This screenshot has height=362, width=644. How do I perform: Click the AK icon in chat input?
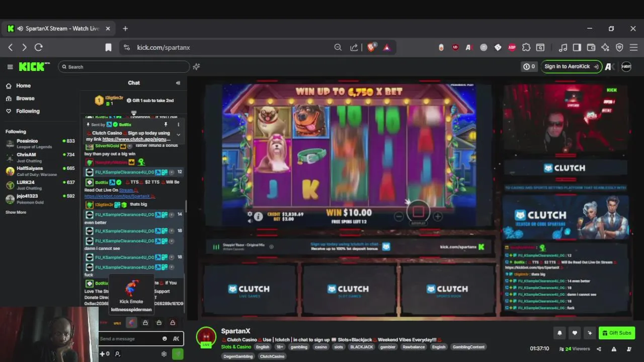[x=176, y=339]
